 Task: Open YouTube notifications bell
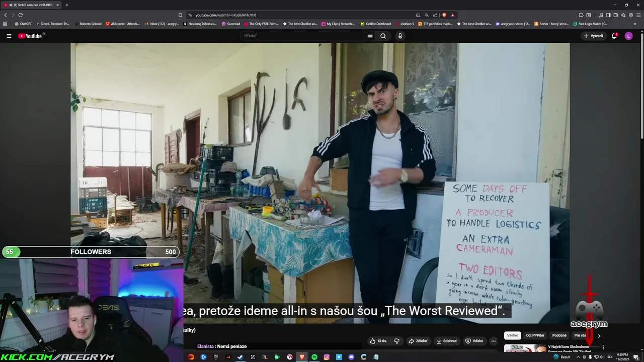coord(614,36)
